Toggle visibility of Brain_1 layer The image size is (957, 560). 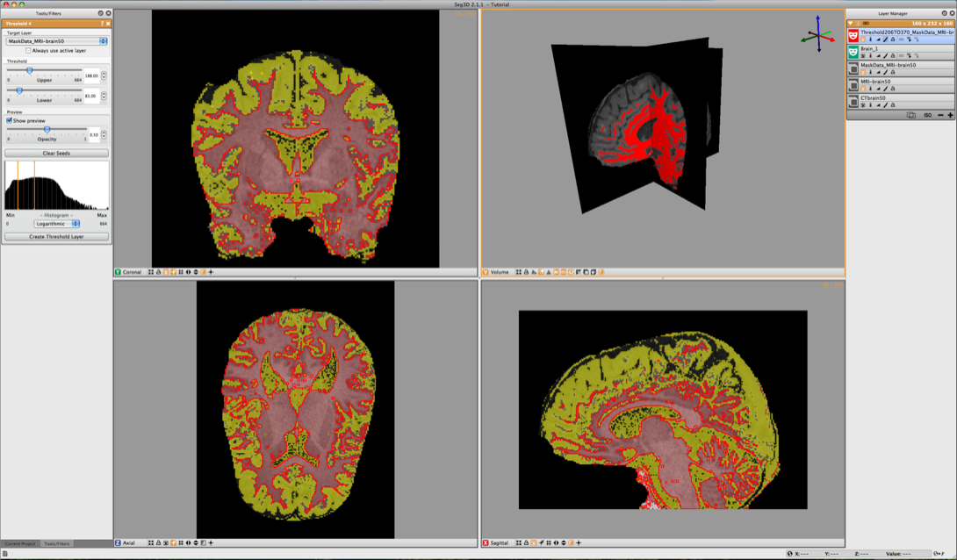[x=863, y=55]
